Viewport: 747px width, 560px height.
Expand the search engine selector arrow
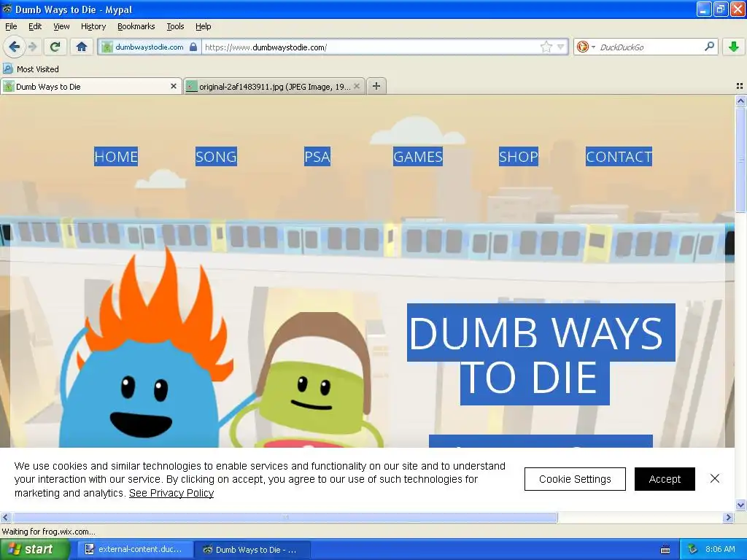point(593,47)
